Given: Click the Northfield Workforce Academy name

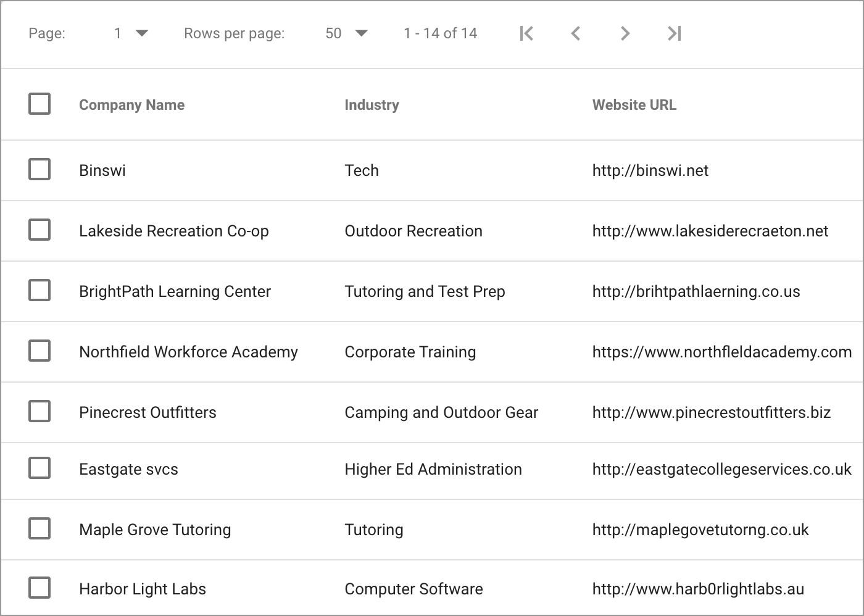Looking at the screenshot, I should 188,352.
